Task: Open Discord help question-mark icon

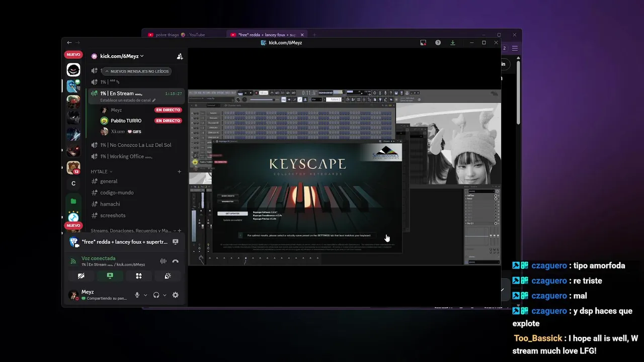Action: (x=438, y=43)
